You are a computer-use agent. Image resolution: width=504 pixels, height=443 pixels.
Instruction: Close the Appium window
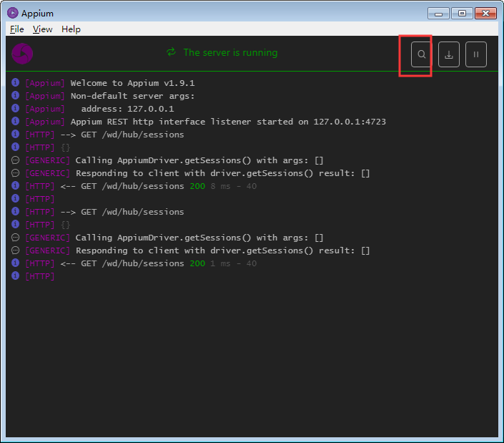485,14
